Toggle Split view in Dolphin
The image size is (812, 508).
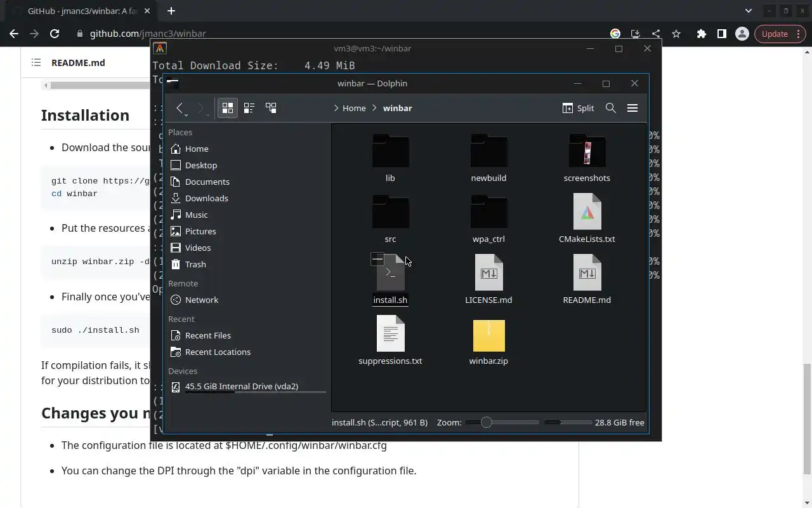[578, 108]
